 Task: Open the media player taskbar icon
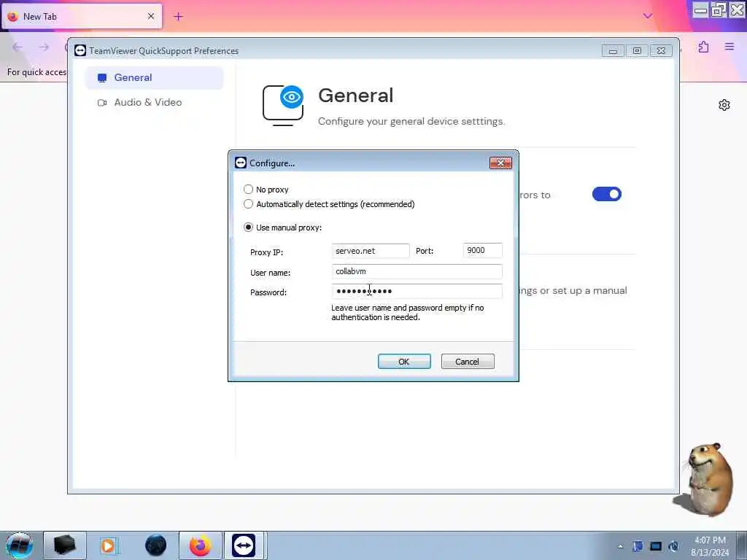(108, 545)
